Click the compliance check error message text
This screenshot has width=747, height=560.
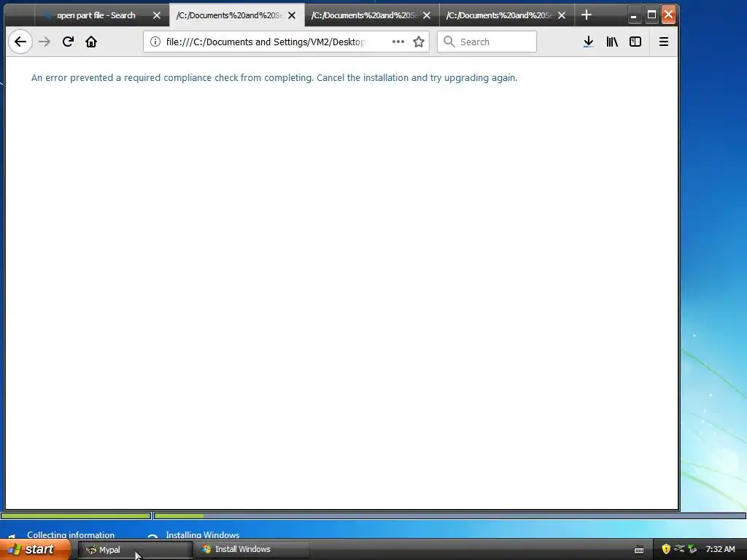274,77
